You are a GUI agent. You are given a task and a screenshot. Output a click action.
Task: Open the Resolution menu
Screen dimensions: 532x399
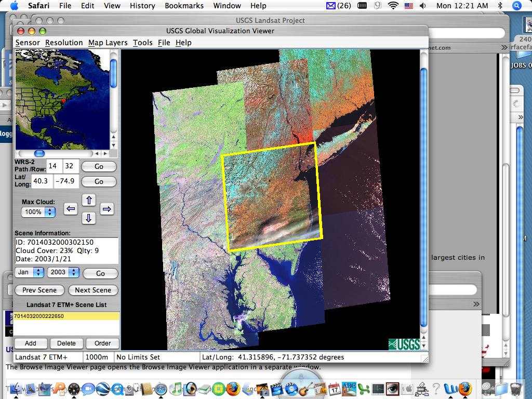[x=64, y=43]
